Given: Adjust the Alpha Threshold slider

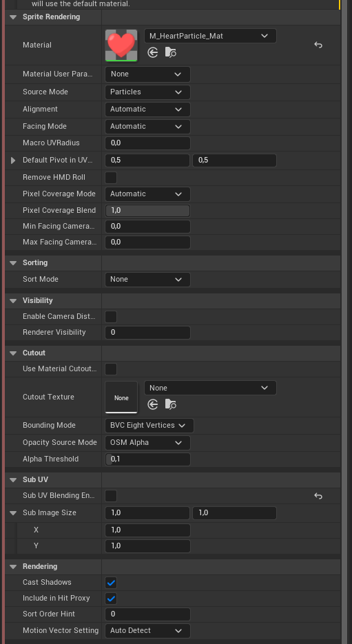Looking at the screenshot, I should point(147,459).
